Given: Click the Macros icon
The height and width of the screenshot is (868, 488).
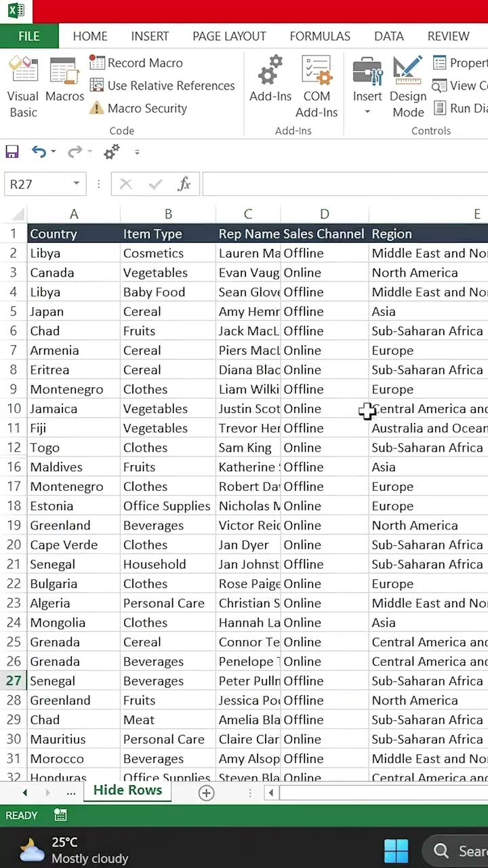Looking at the screenshot, I should click(64, 81).
